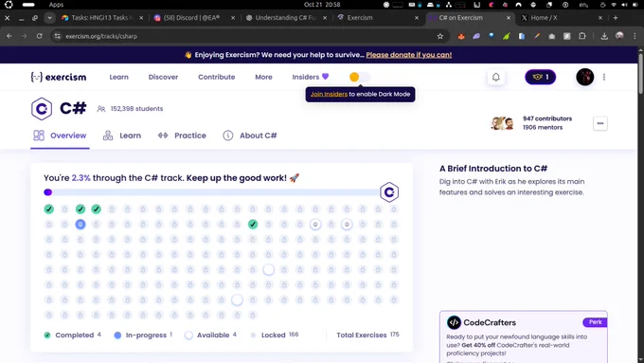This screenshot has height=363, width=644.
Task: Select the Overview track tab
Action: click(x=60, y=136)
